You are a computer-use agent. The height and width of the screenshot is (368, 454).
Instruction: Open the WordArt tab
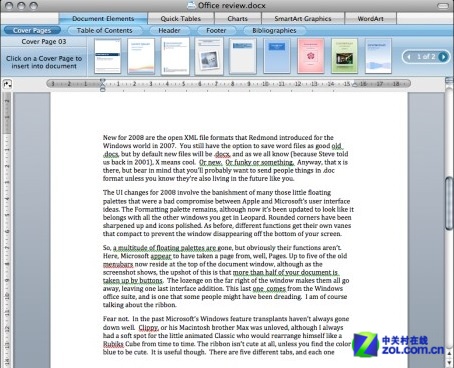click(370, 19)
